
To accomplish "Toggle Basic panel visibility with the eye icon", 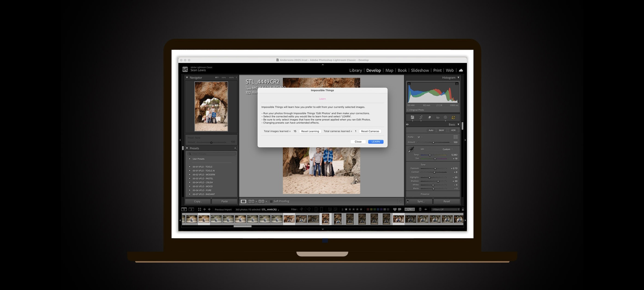I will pos(408,125).
